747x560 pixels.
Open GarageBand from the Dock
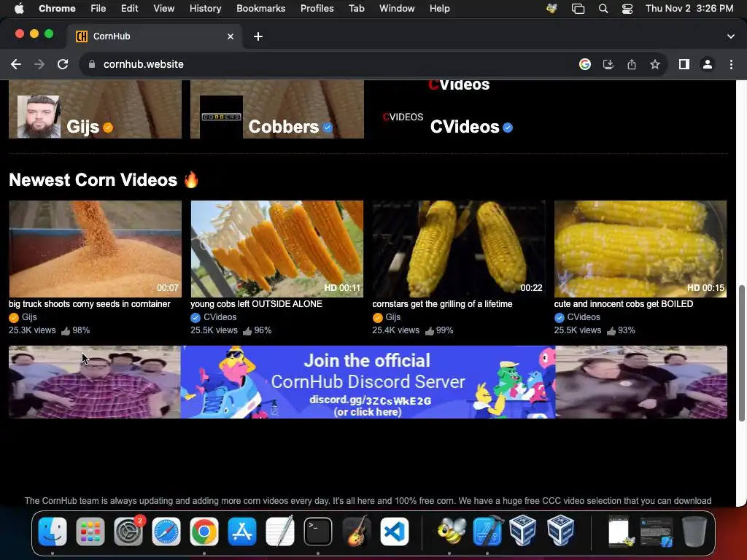356,532
